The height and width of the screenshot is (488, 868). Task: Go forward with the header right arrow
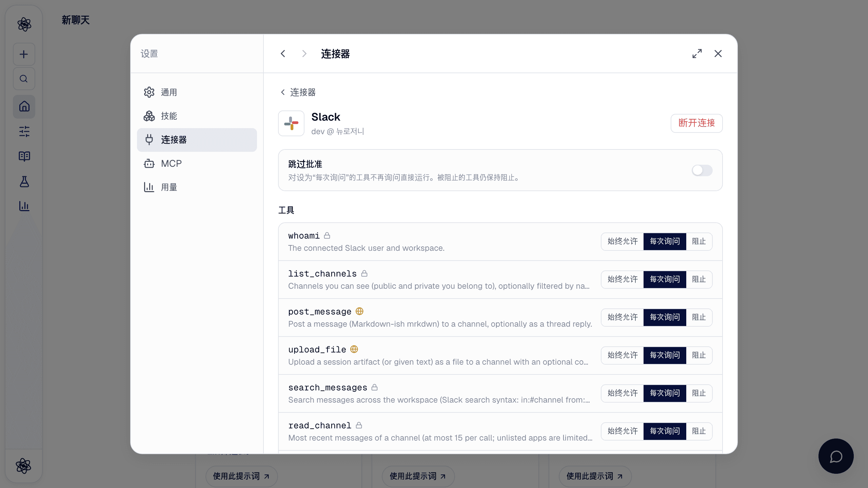click(304, 54)
